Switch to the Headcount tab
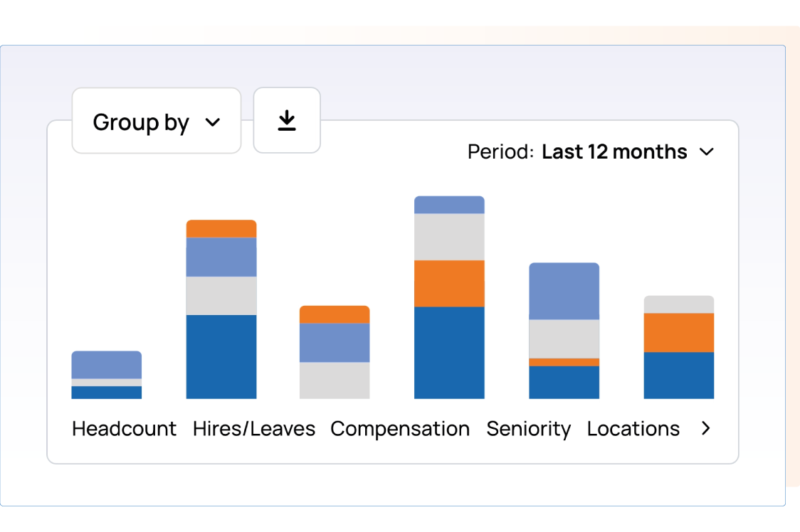The image size is (800, 532). 125,429
